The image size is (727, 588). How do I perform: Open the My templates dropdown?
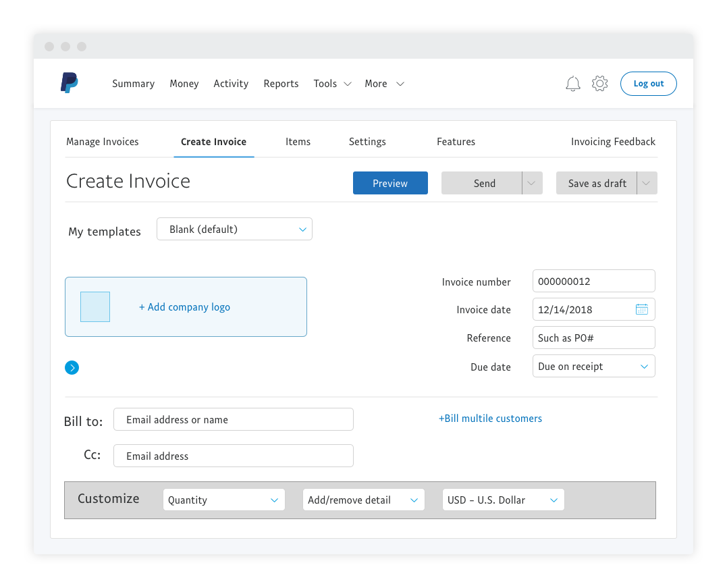[234, 230]
